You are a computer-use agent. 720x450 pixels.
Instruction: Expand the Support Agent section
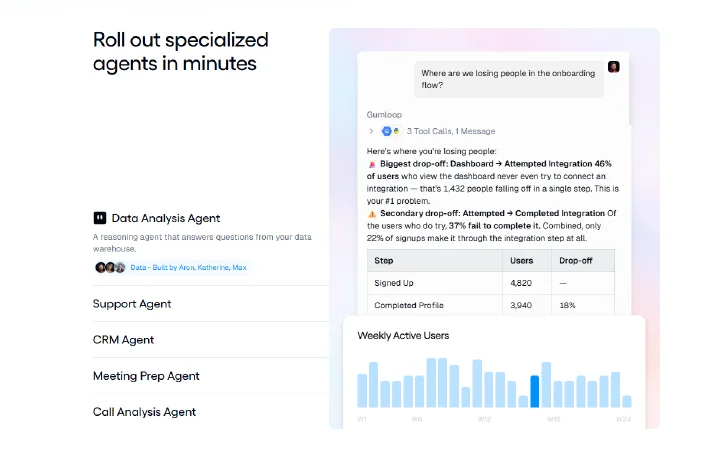[211, 304]
